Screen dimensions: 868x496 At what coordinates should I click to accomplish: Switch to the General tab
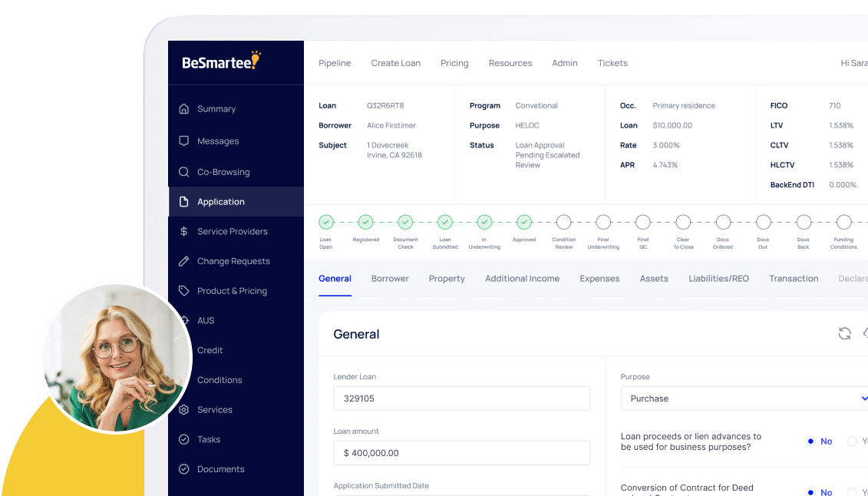click(x=335, y=279)
